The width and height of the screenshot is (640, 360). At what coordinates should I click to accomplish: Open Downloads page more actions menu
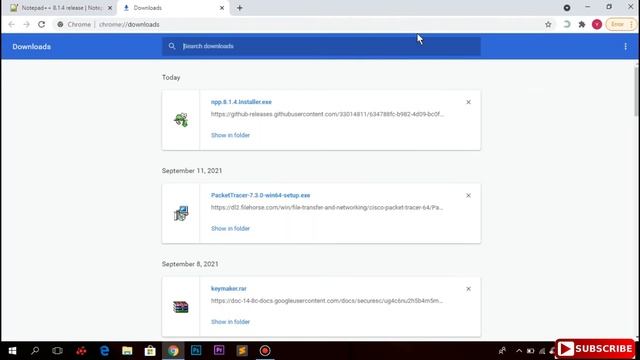pos(625,47)
